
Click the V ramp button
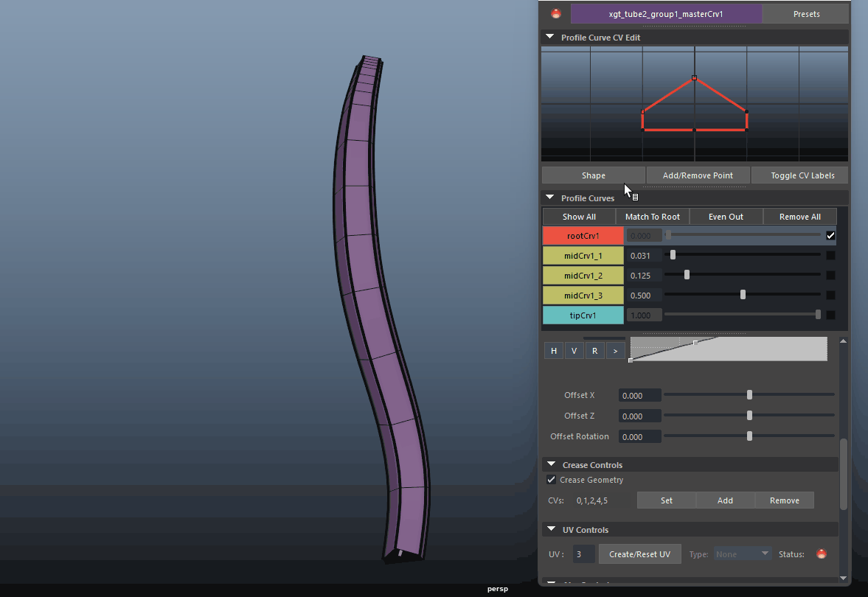tap(574, 351)
